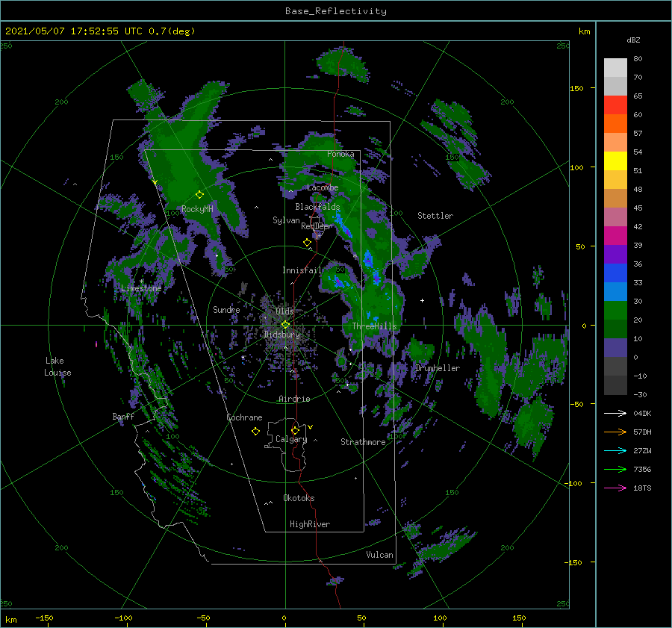
Task: Click the -30 dBZ scale value
Action: click(640, 394)
